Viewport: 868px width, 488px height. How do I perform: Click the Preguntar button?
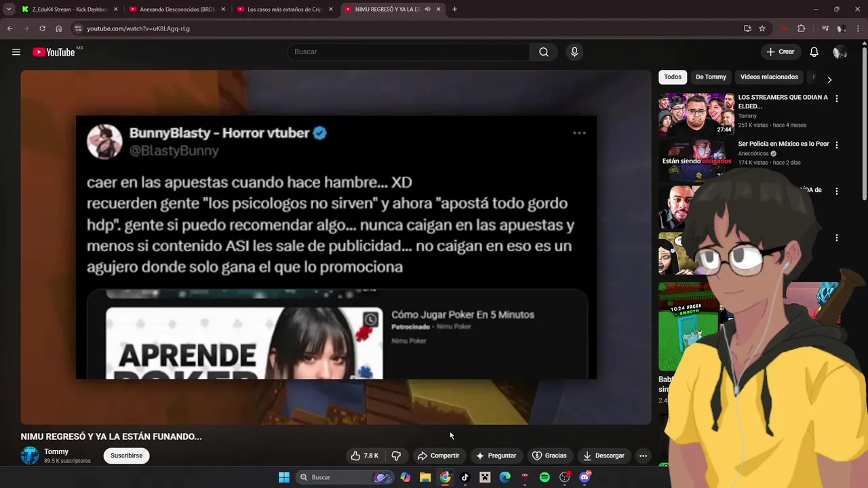click(x=496, y=455)
